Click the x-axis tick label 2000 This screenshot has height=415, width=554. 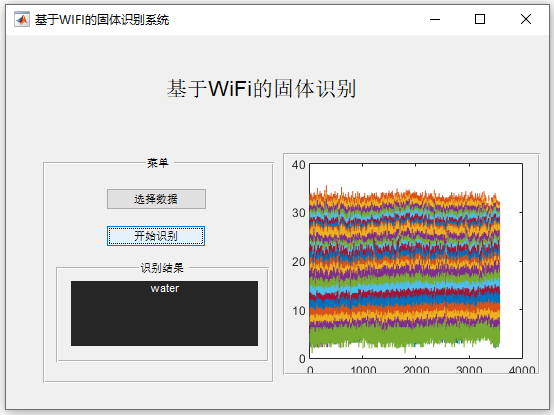pos(416,369)
